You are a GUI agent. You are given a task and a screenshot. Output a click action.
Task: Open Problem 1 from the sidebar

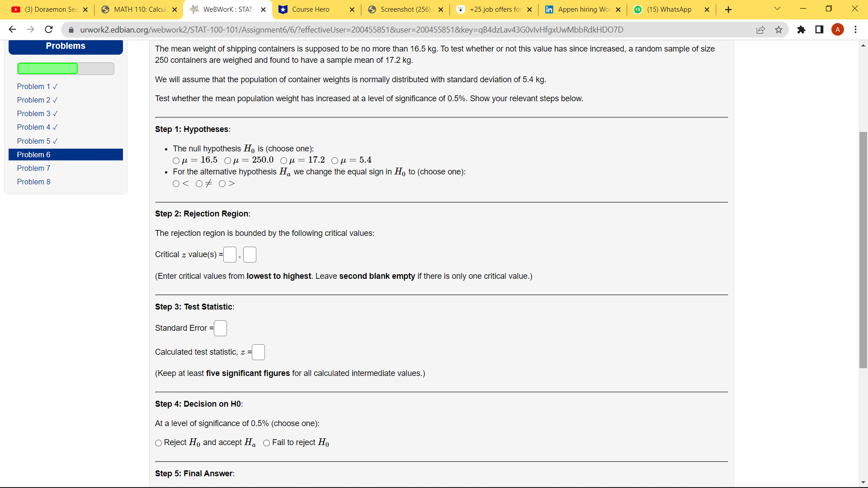(33, 86)
